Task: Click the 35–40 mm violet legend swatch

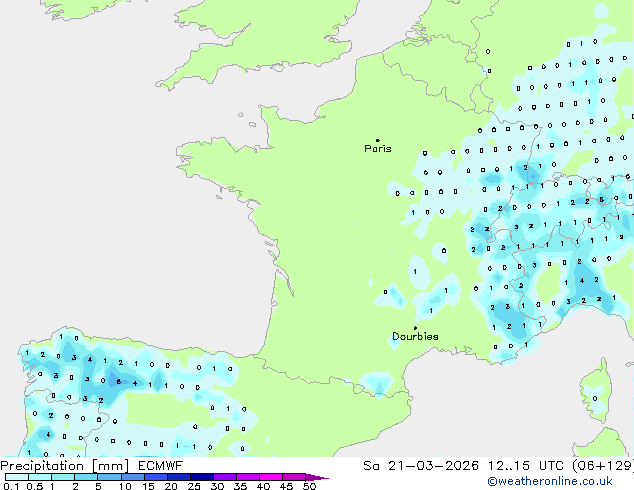Action: tap(248, 477)
